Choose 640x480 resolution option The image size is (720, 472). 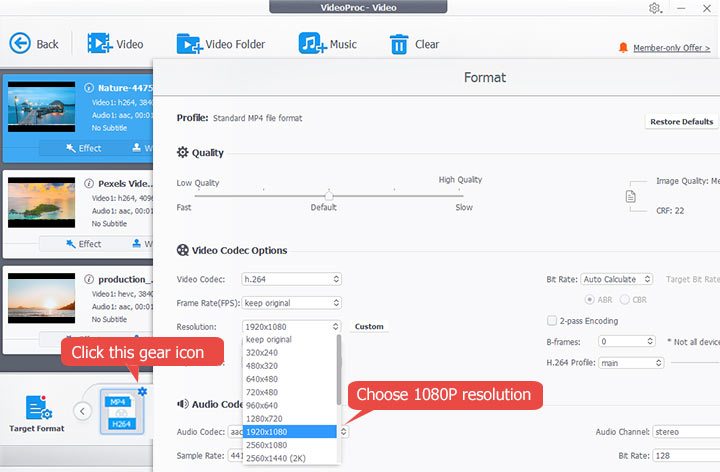290,379
